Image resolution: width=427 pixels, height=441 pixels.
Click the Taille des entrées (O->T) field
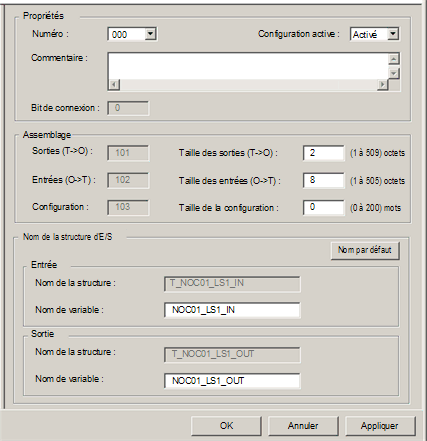coord(323,180)
